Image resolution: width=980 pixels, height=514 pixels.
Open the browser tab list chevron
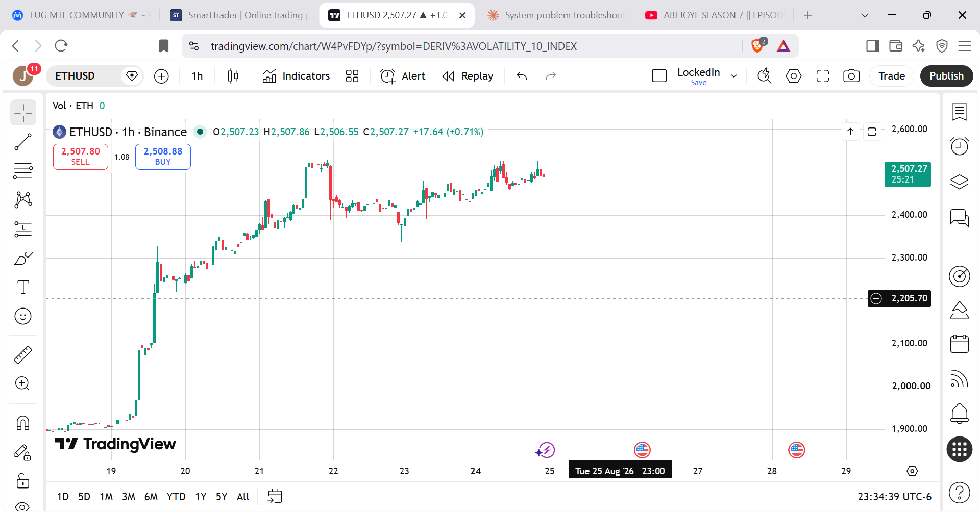[x=865, y=15]
